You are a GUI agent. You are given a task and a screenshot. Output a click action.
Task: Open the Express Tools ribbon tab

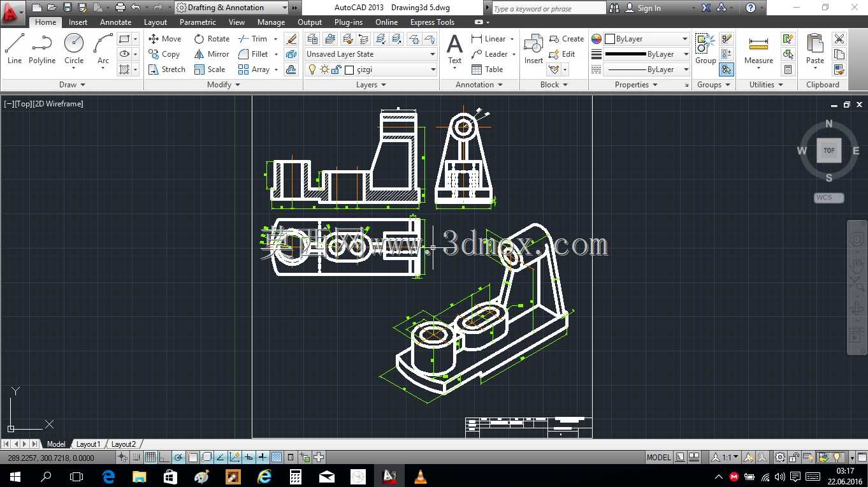click(432, 22)
